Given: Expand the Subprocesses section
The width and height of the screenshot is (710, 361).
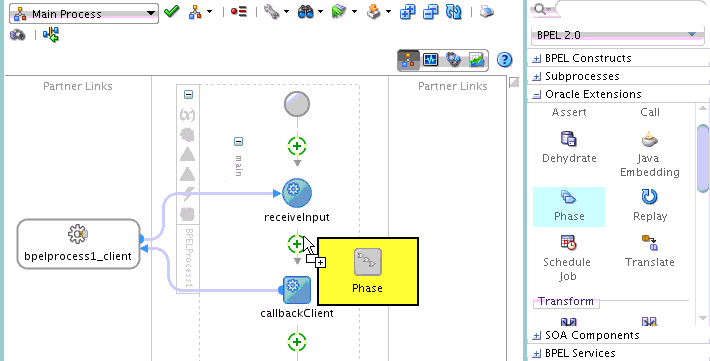Looking at the screenshot, I should point(537,77).
